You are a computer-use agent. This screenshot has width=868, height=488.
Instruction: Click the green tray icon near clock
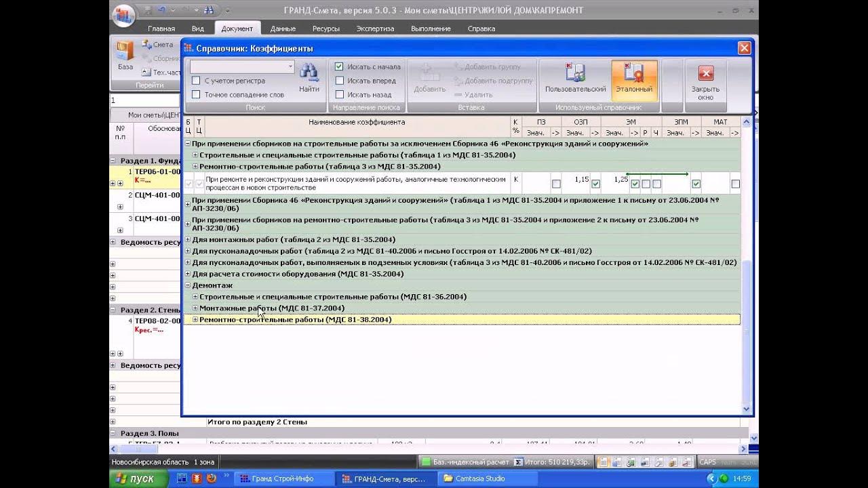pos(724,479)
